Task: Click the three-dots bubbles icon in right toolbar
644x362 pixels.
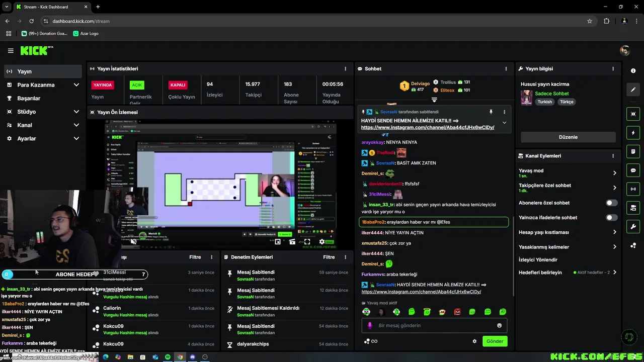Action: click(633, 245)
